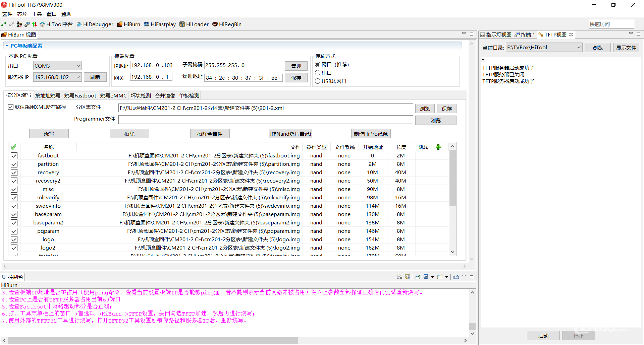Uncheck the recovery partition checkbox

tap(14, 172)
